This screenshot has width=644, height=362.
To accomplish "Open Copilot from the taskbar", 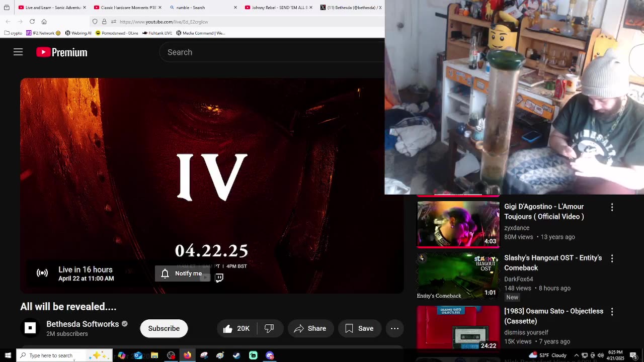I will pyautogui.click(x=122, y=355).
